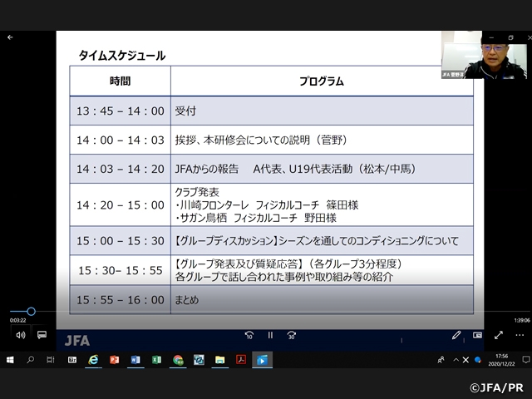Screen dimensions: 532x399
Task: Open the more options ellipsis menu
Action: tap(520, 335)
